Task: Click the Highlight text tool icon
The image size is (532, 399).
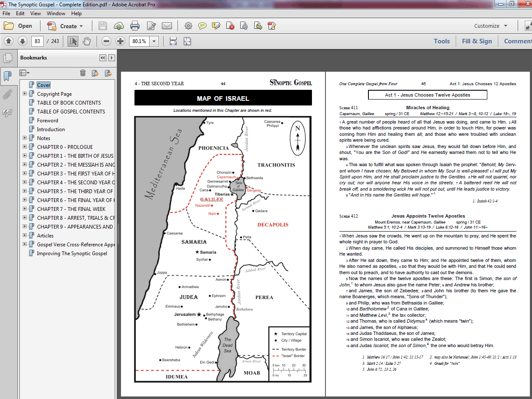Action: [216, 26]
